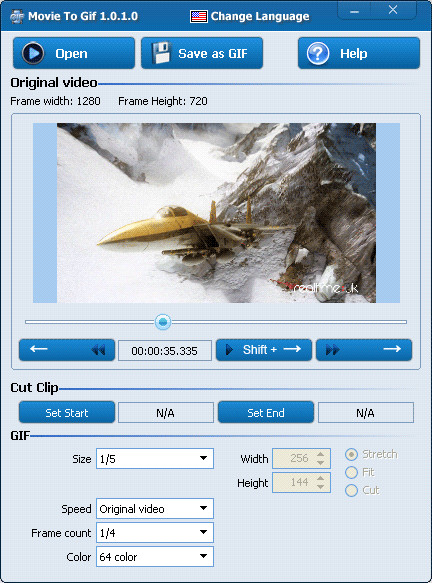Step forward with the fast-forward arrow button
Viewport: 432px width, 583px height.
pyautogui.click(x=364, y=350)
